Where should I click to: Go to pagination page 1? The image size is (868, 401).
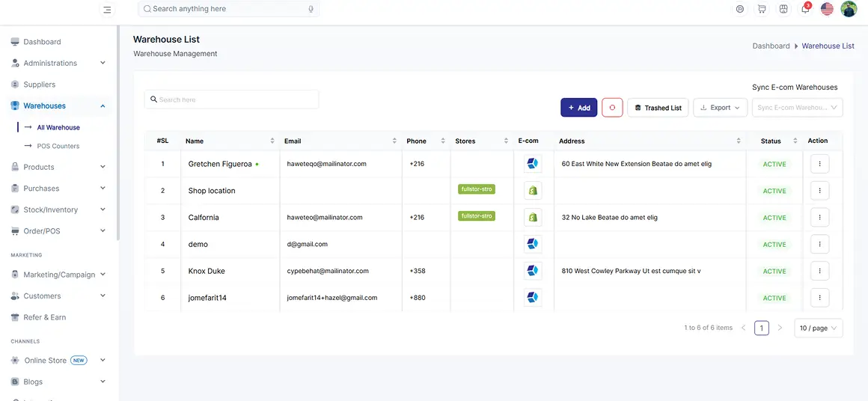(x=762, y=328)
